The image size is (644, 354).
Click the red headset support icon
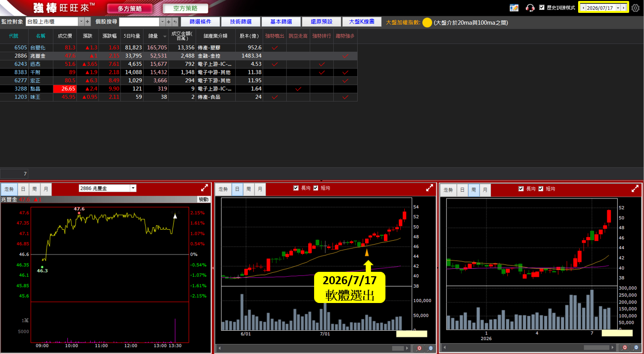click(530, 8)
